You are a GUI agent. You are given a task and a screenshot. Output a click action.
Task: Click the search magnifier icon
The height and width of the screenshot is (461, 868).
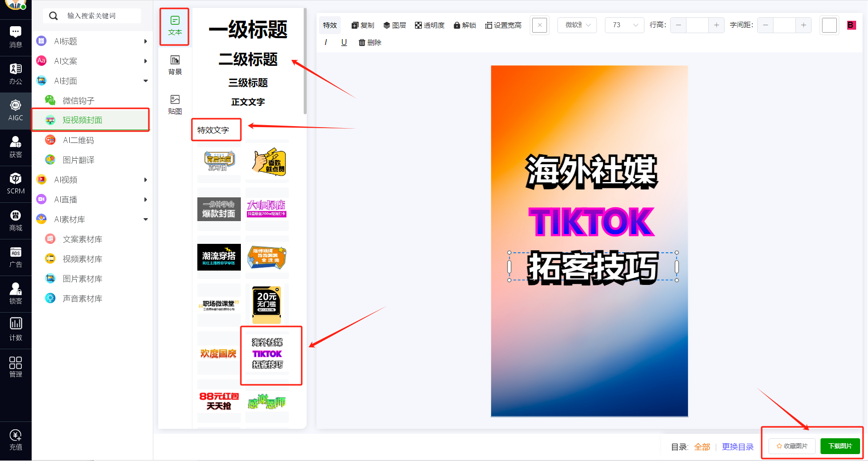(x=53, y=16)
